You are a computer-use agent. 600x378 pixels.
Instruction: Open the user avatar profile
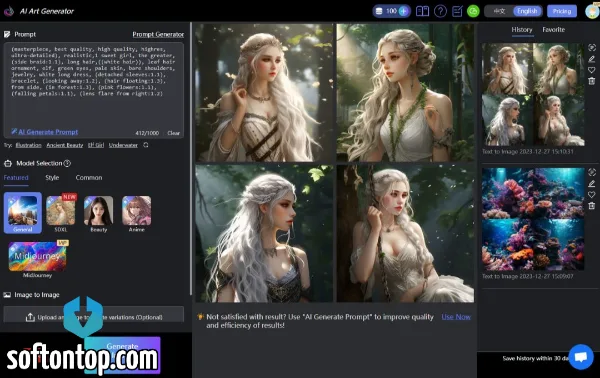coord(592,11)
